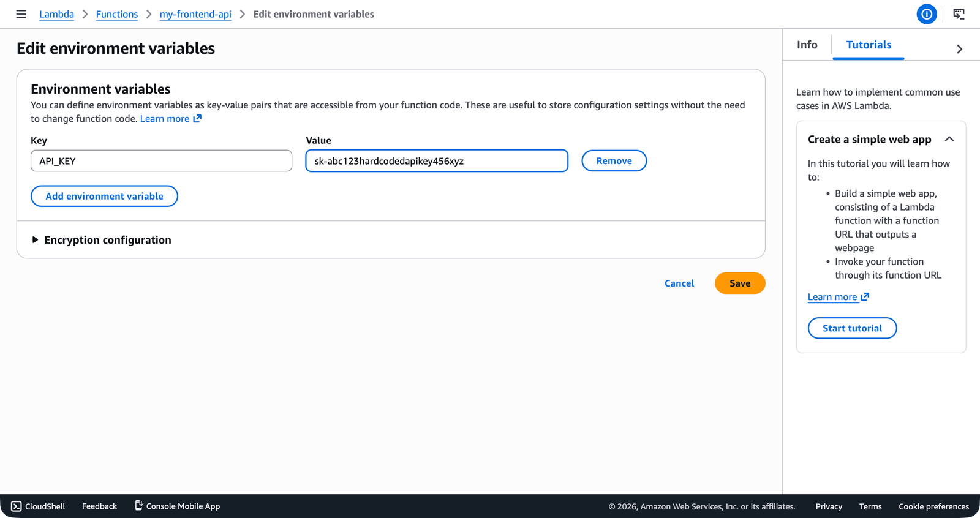Screen dimensions: 980x518
Task: Open Learn more link in tutorial panel
Action: click(839, 297)
